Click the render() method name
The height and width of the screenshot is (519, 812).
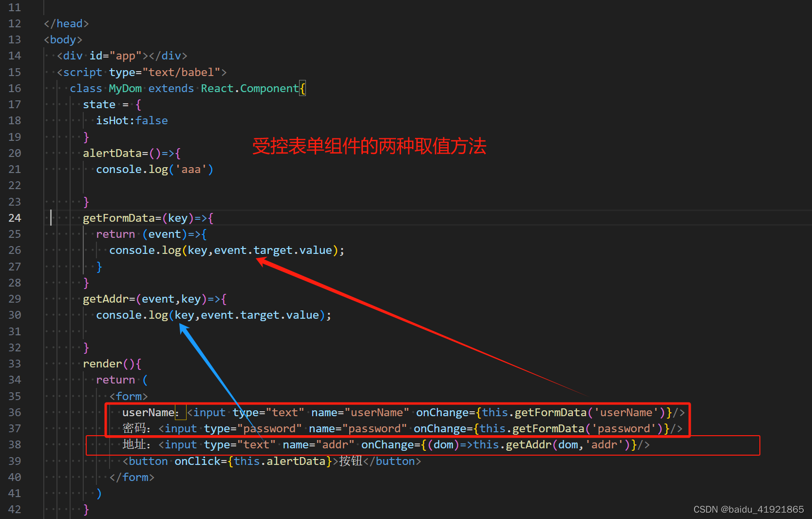[103, 364]
